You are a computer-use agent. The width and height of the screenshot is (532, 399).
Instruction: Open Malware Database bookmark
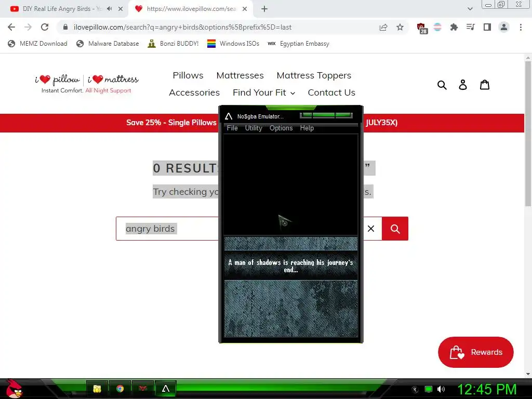point(108,44)
